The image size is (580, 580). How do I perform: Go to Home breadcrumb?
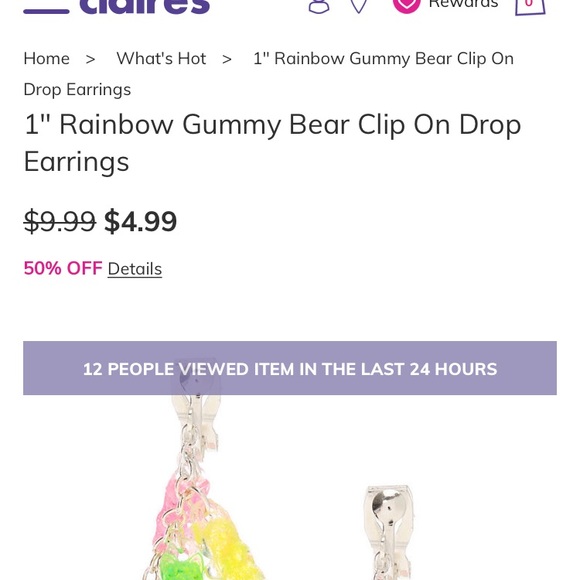47,58
